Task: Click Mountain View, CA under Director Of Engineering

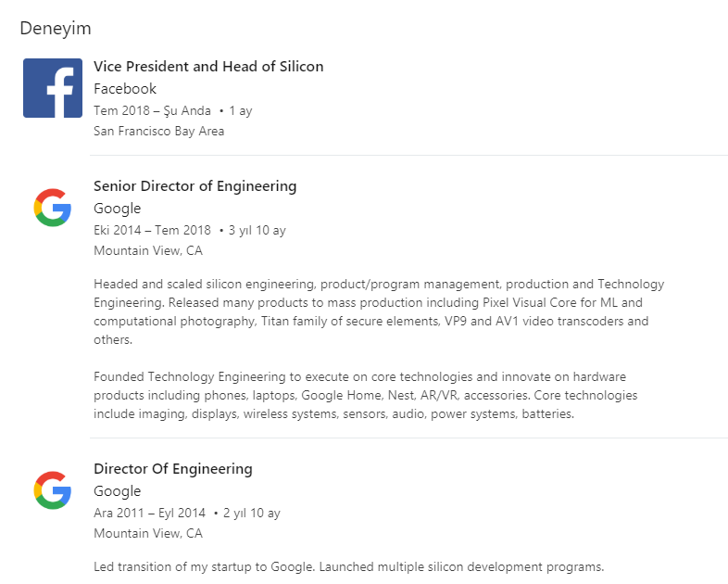Action: point(148,533)
